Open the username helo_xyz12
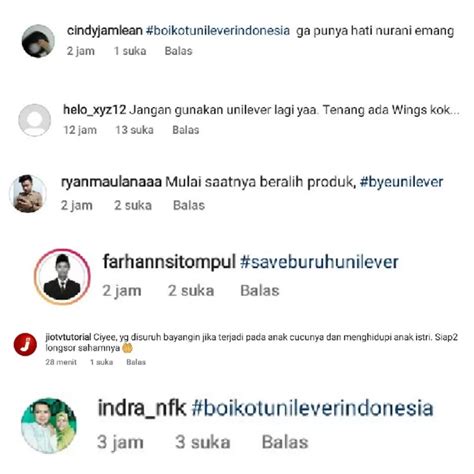Screen dimensions: 474x474 pos(95,110)
